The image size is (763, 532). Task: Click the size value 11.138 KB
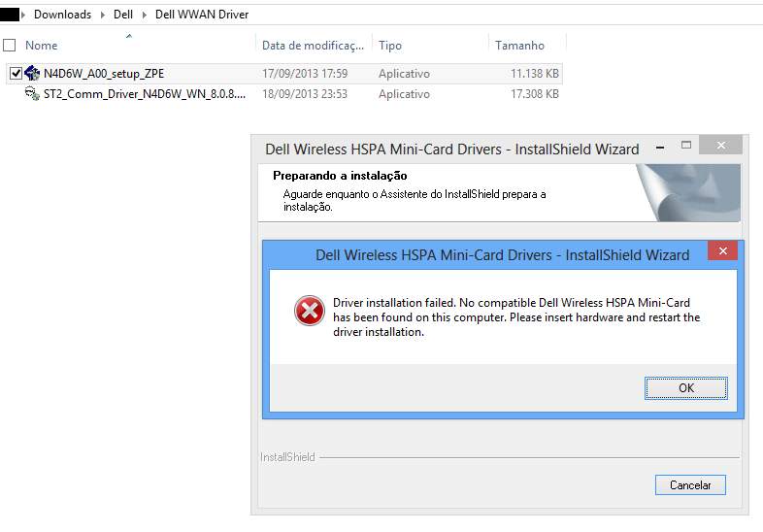534,74
